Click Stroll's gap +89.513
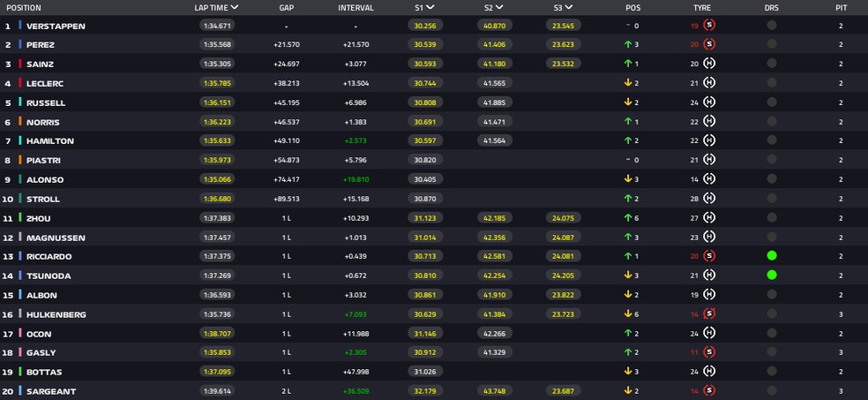868x400 pixels. [x=287, y=199]
